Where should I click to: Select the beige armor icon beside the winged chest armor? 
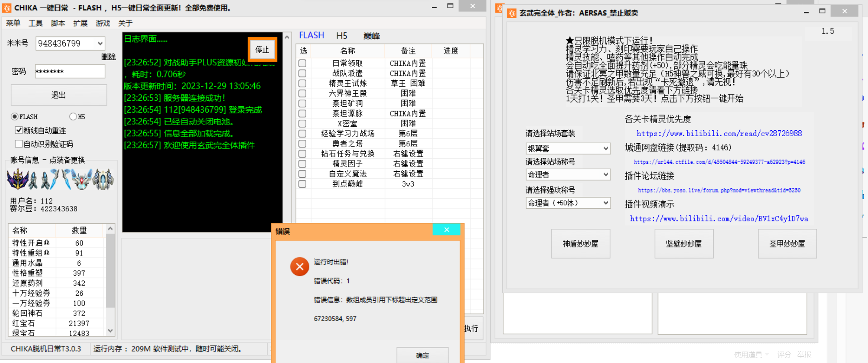pyautogui.click(x=103, y=180)
